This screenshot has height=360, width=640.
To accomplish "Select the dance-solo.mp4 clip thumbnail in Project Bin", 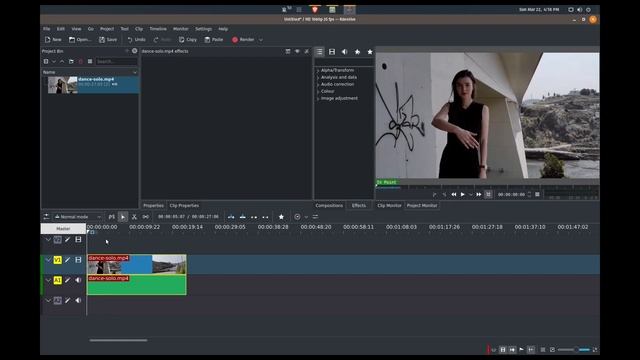I will click(62, 85).
